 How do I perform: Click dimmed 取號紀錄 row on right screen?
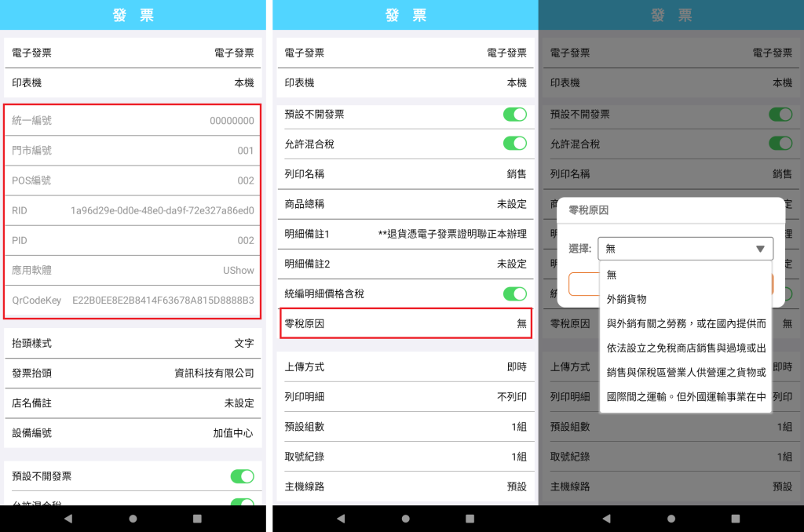pyautogui.click(x=671, y=457)
